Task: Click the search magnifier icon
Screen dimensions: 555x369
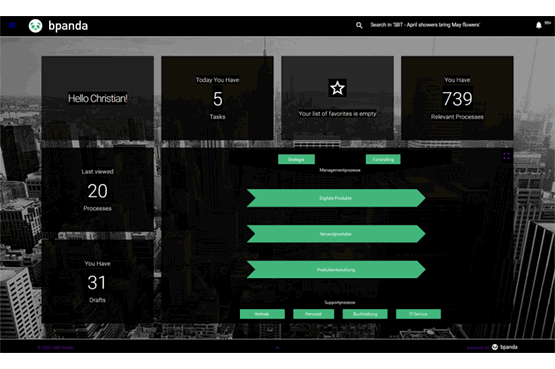Action: pyautogui.click(x=359, y=25)
